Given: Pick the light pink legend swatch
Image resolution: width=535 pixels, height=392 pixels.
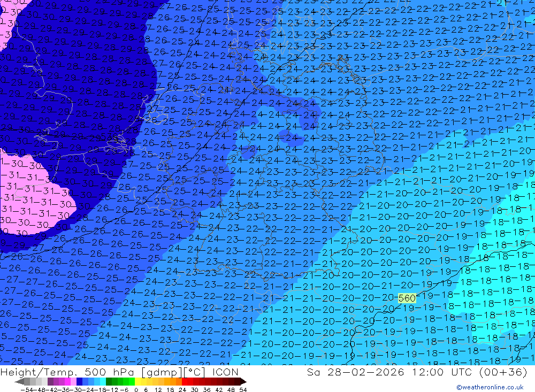Looking at the screenshot, I should (73, 381).
